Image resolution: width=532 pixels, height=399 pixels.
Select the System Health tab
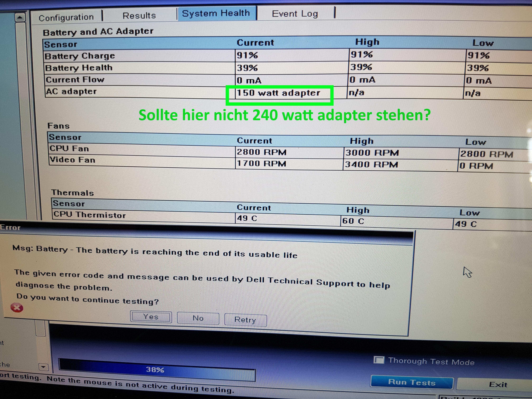pos(216,13)
